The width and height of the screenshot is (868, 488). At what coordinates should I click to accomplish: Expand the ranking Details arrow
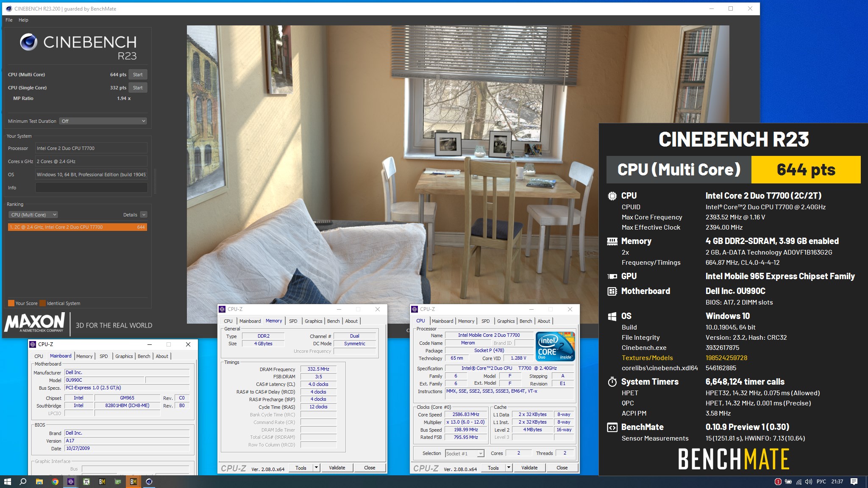pyautogui.click(x=144, y=215)
